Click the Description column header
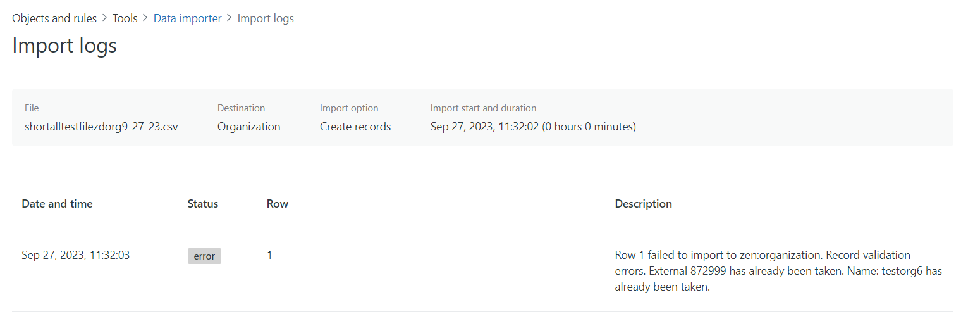The width and height of the screenshot is (980, 326). pos(643,204)
